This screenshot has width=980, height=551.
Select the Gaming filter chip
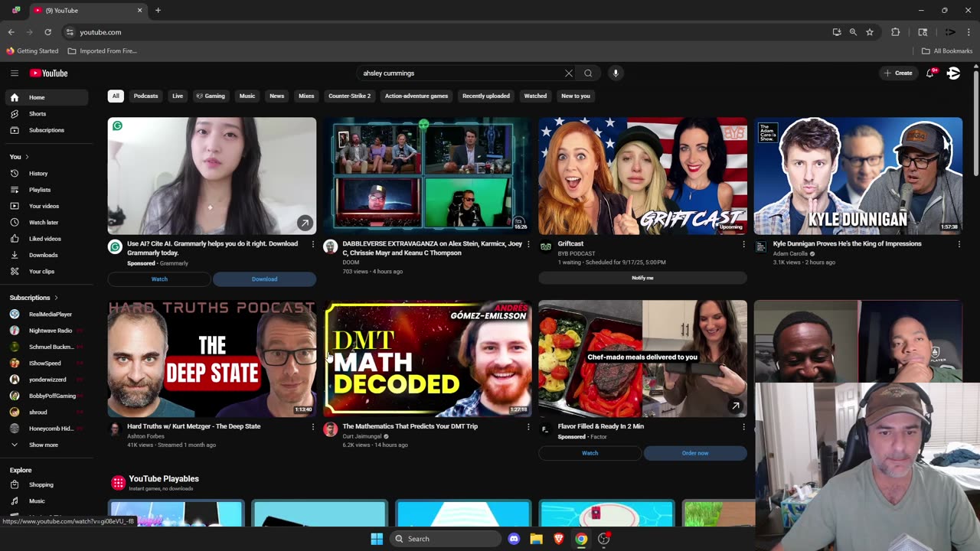coord(211,96)
